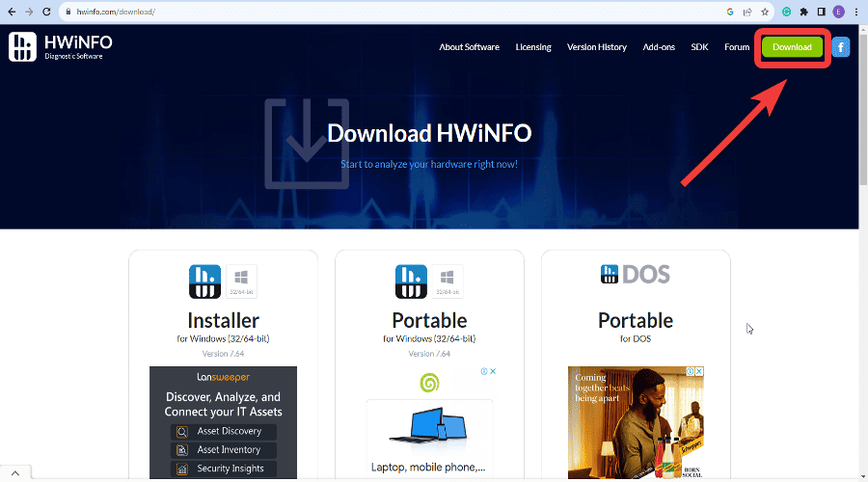Screen dimensions: 868x482
Task: Click the 'Start to analyze your hardware' tagline
Action: click(x=429, y=164)
